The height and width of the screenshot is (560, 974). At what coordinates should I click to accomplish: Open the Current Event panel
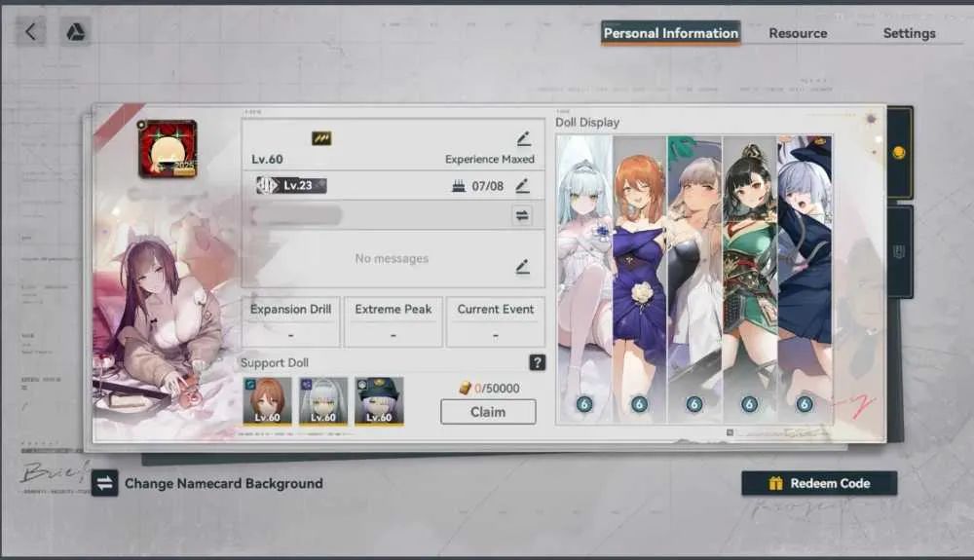click(x=496, y=321)
